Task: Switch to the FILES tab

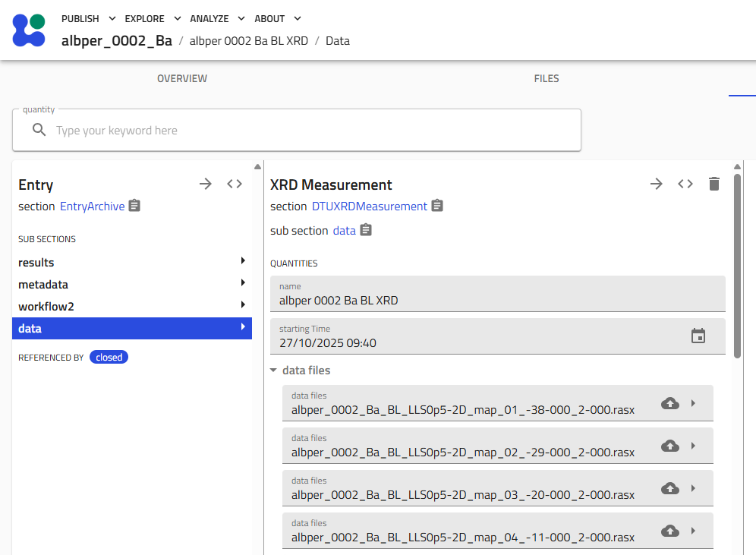Action: click(547, 78)
